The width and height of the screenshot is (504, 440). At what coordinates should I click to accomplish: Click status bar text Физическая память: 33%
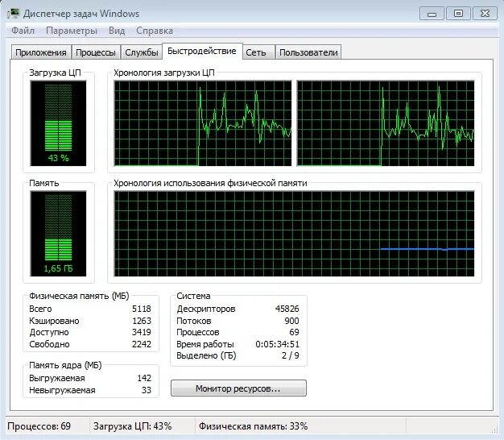tap(254, 426)
